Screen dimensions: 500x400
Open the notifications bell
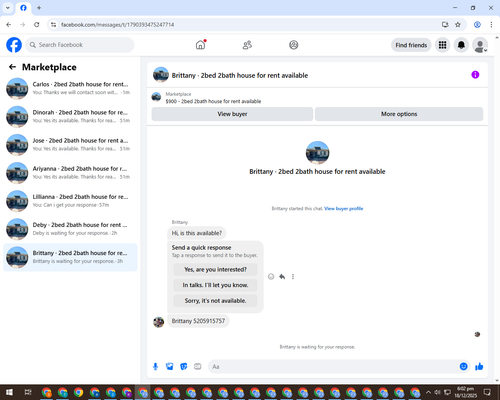click(x=461, y=45)
